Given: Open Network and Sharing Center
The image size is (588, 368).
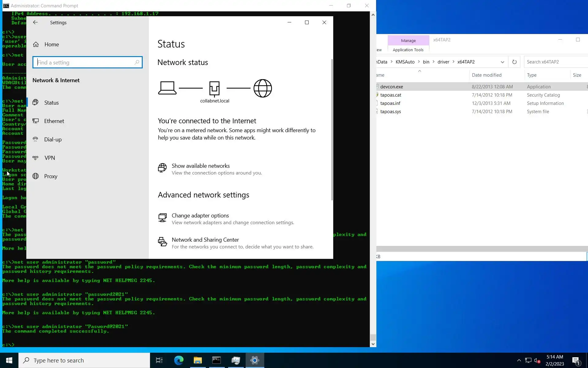Looking at the screenshot, I should (x=205, y=240).
